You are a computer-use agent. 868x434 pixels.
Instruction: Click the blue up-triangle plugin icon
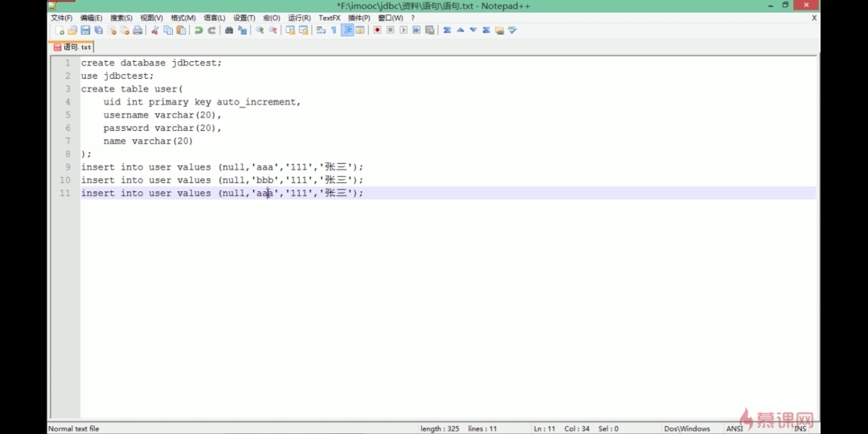460,30
